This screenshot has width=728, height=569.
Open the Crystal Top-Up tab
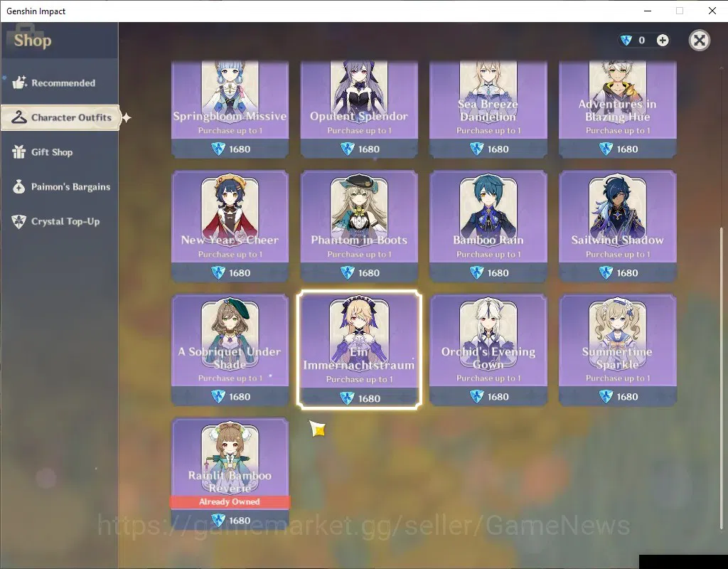coord(60,222)
